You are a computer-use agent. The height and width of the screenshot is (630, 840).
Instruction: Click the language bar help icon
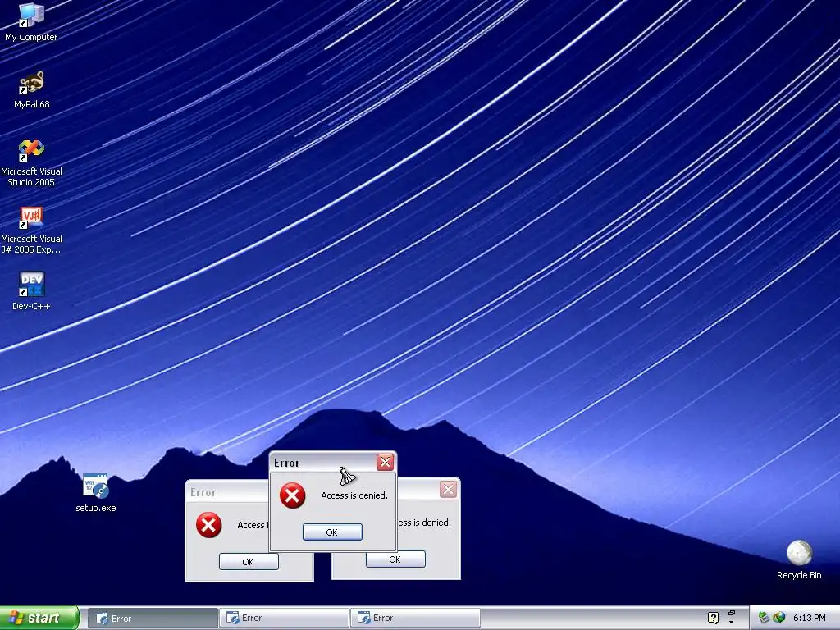coord(713,618)
